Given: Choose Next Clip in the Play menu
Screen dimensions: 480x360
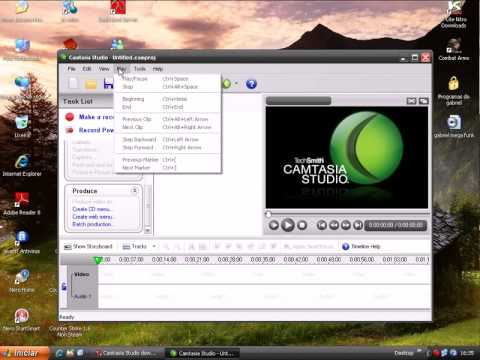Looking at the screenshot, I should click(168, 127).
